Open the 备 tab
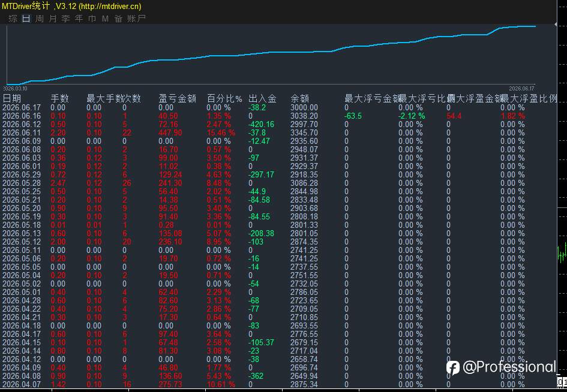 (x=118, y=19)
